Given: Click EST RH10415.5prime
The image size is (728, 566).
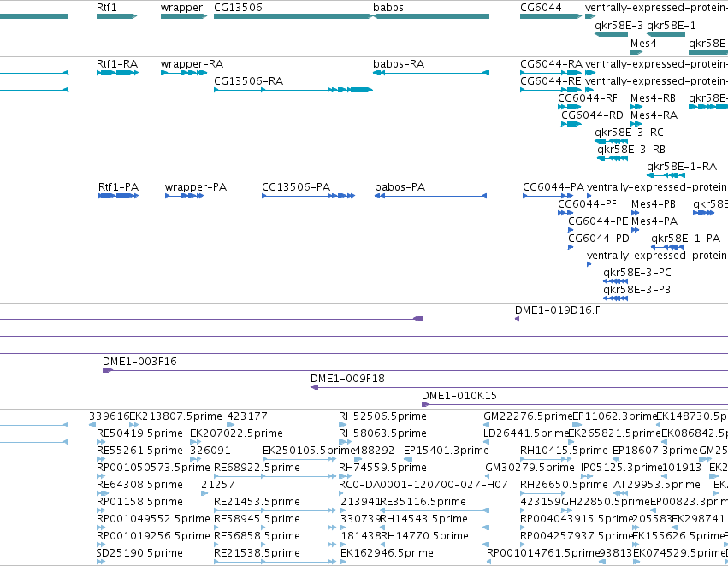Looking at the screenshot, I should point(564,451).
